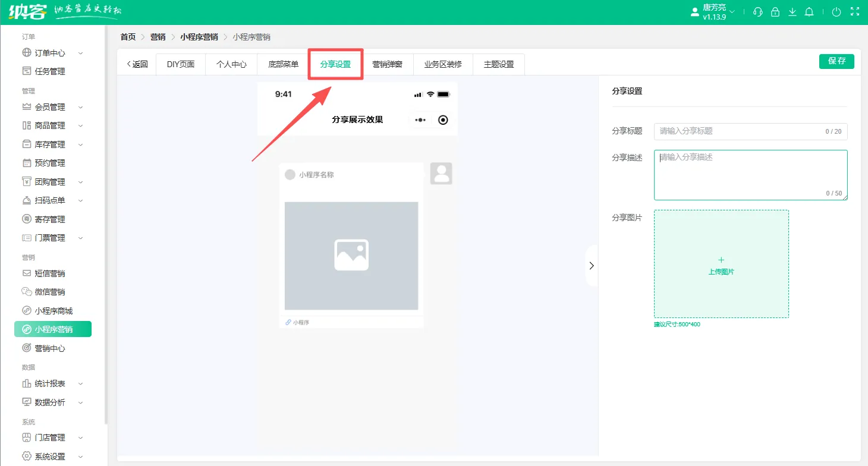Open the 主题设置 tab

click(x=498, y=64)
